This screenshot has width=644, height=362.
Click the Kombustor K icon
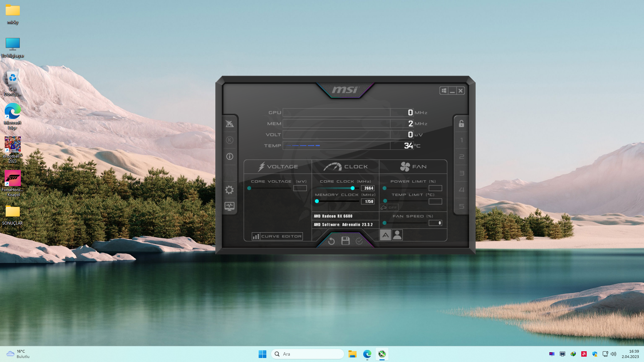pos(229,140)
